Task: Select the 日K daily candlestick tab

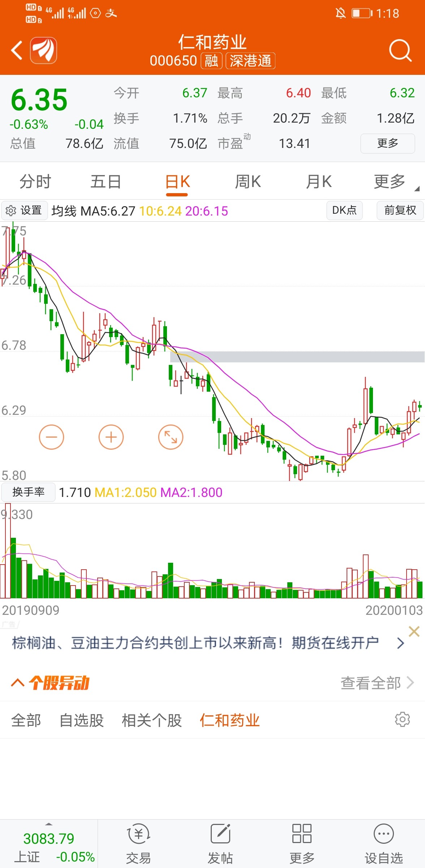Action: click(x=177, y=182)
